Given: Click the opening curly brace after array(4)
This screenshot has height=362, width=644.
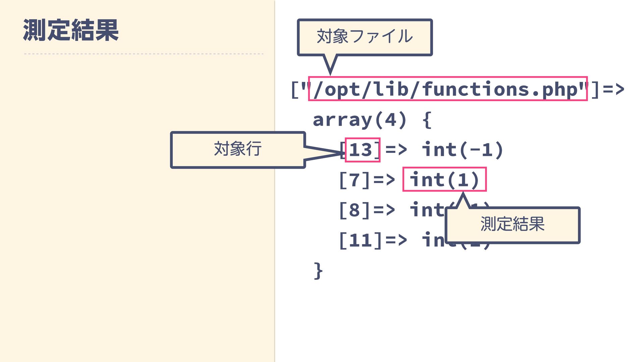Looking at the screenshot, I should coord(427,120).
